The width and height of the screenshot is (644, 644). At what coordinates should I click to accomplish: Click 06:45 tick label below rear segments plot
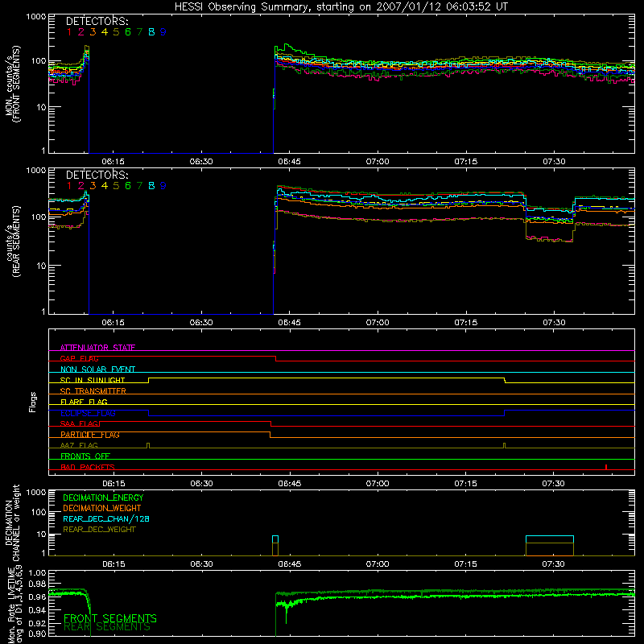pyautogui.click(x=289, y=323)
